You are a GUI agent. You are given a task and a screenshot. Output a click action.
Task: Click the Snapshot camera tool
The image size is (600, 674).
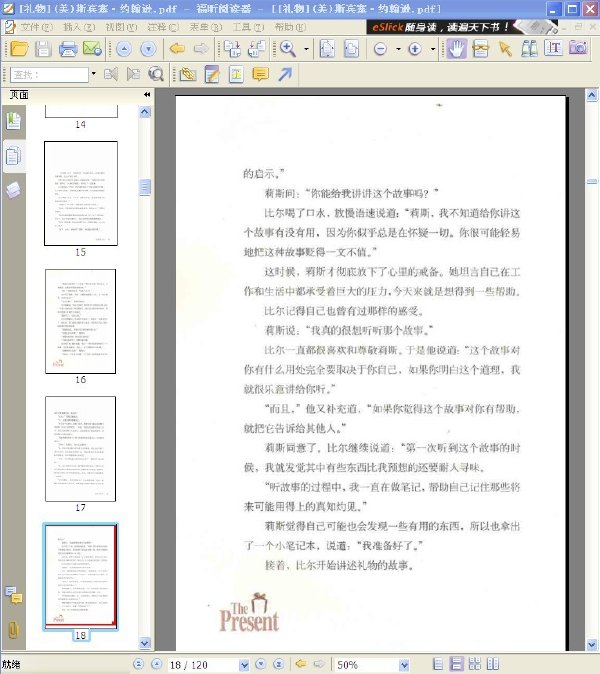point(578,47)
